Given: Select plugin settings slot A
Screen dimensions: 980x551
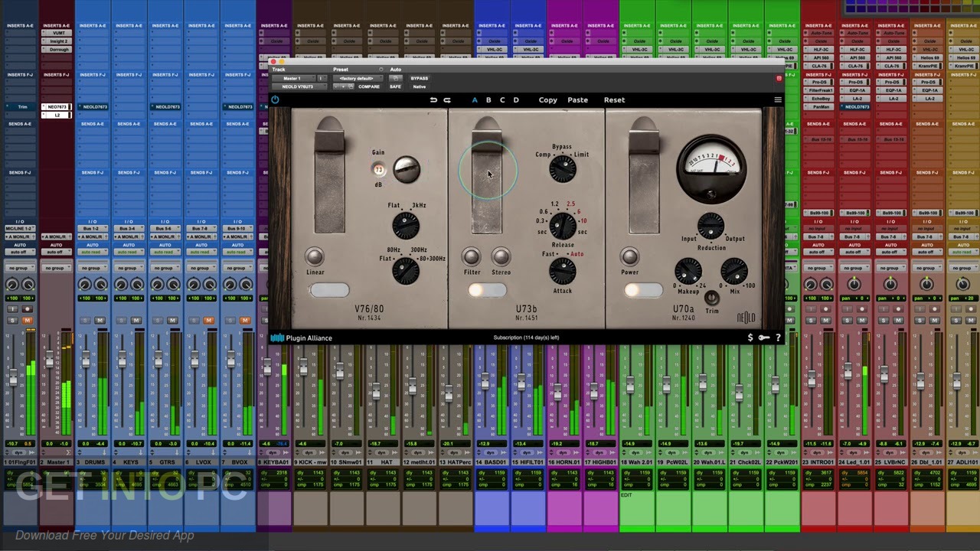Looking at the screenshot, I should 475,99.
